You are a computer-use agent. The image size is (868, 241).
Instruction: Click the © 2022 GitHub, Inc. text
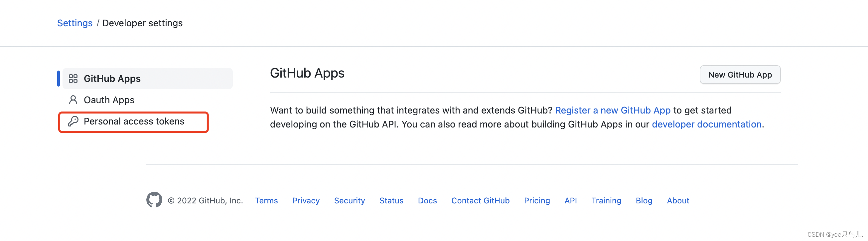point(205,200)
